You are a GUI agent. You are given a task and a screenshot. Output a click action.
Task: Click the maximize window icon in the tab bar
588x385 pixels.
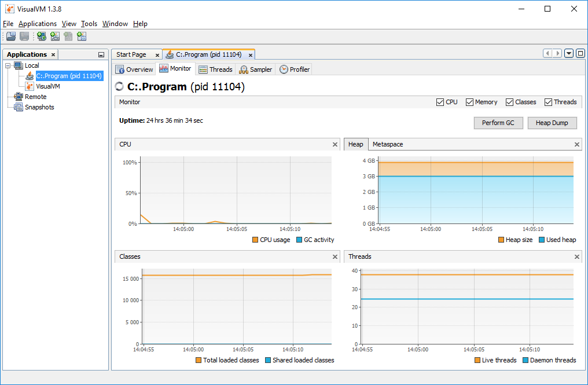click(580, 53)
